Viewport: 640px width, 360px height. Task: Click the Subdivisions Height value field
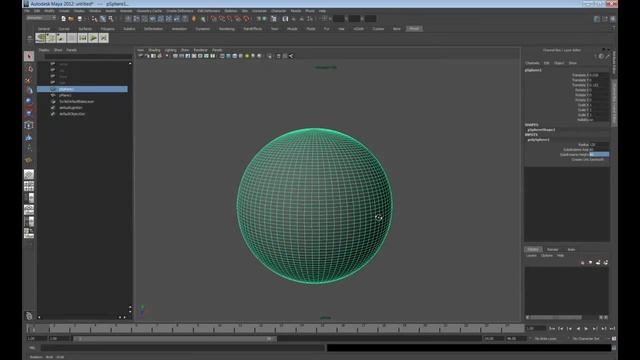[x=599, y=154]
